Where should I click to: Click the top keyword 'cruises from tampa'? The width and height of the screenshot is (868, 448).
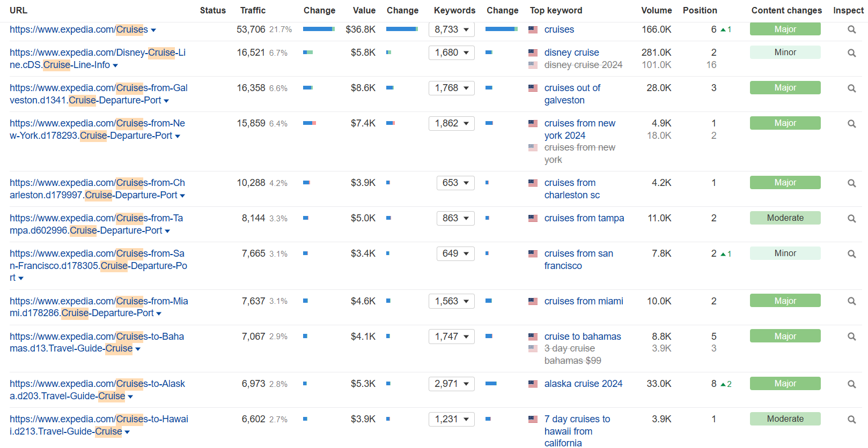tap(584, 218)
